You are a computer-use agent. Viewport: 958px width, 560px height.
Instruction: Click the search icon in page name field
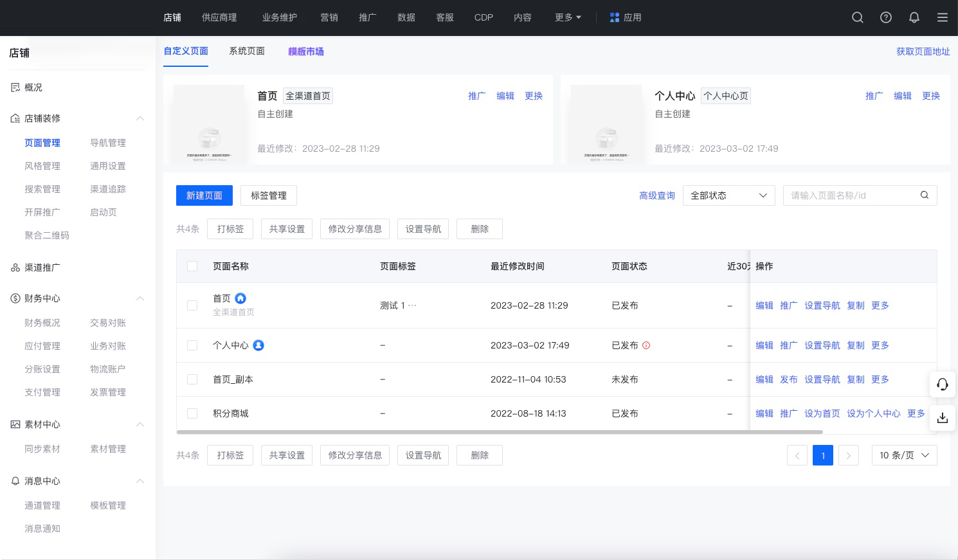click(x=924, y=195)
